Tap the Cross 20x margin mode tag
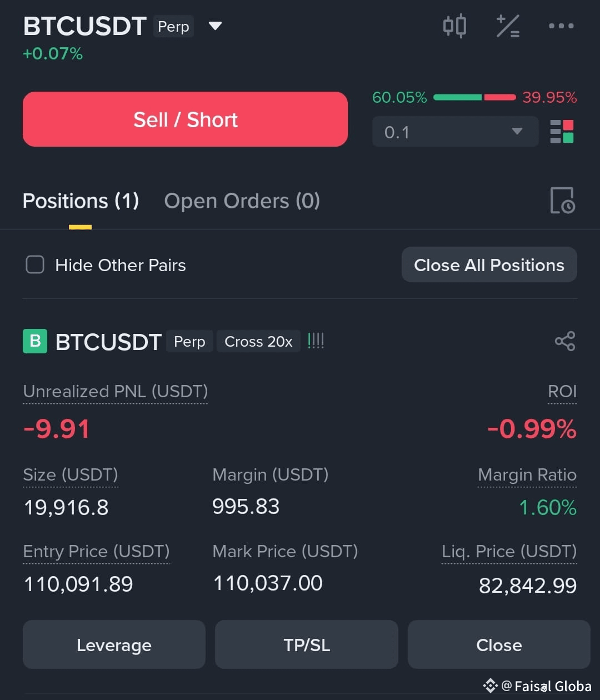This screenshot has height=700, width=600. 258,341
